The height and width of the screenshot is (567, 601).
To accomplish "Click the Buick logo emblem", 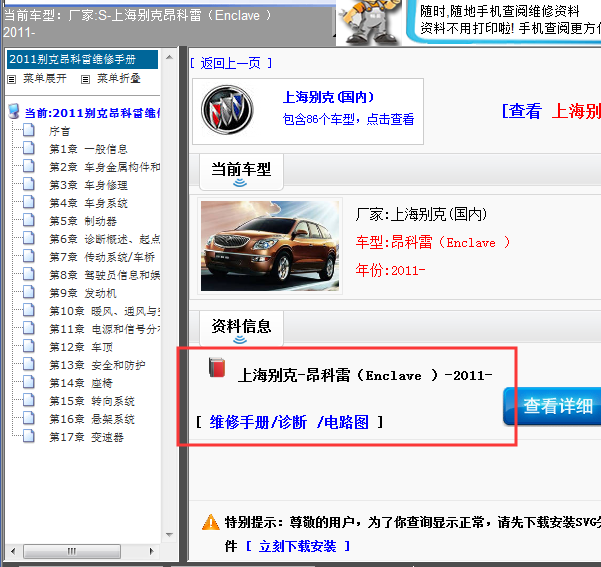I will (227, 110).
